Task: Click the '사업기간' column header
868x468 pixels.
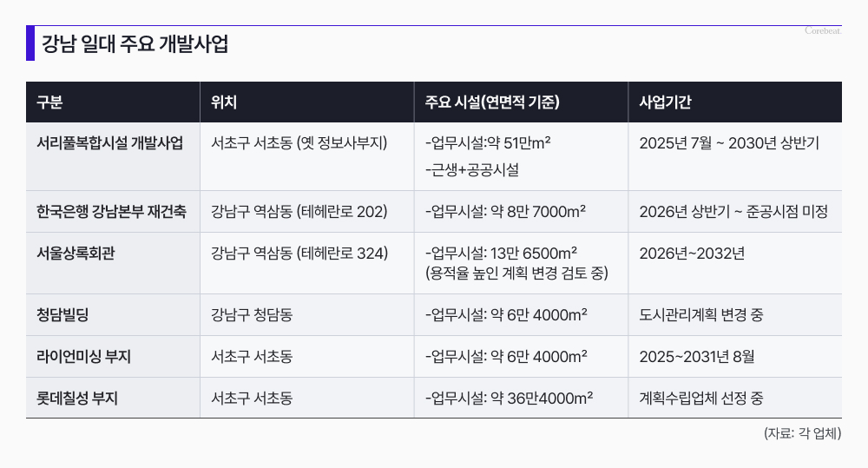Action: 665,102
